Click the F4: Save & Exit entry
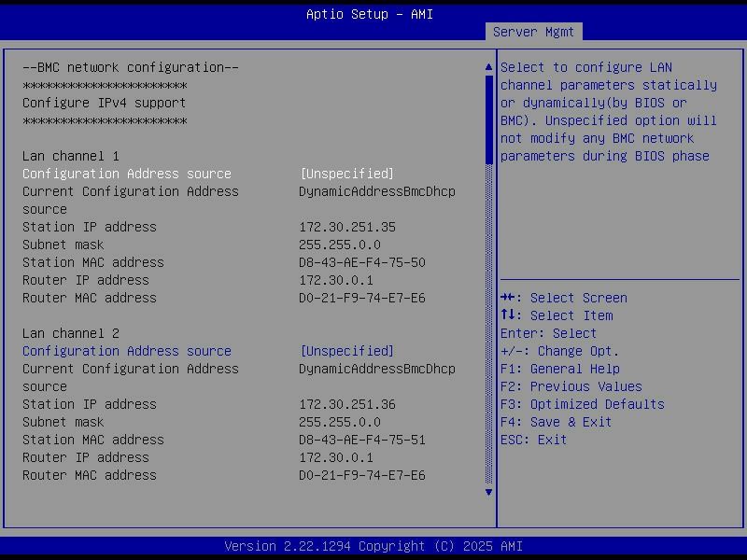The image size is (747, 560). click(x=556, y=422)
